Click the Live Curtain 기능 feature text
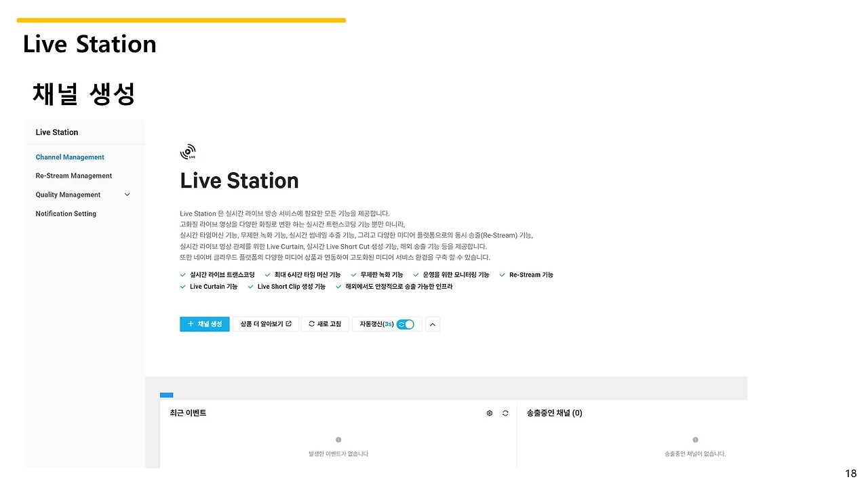This screenshot has width=868, height=488. (x=214, y=287)
